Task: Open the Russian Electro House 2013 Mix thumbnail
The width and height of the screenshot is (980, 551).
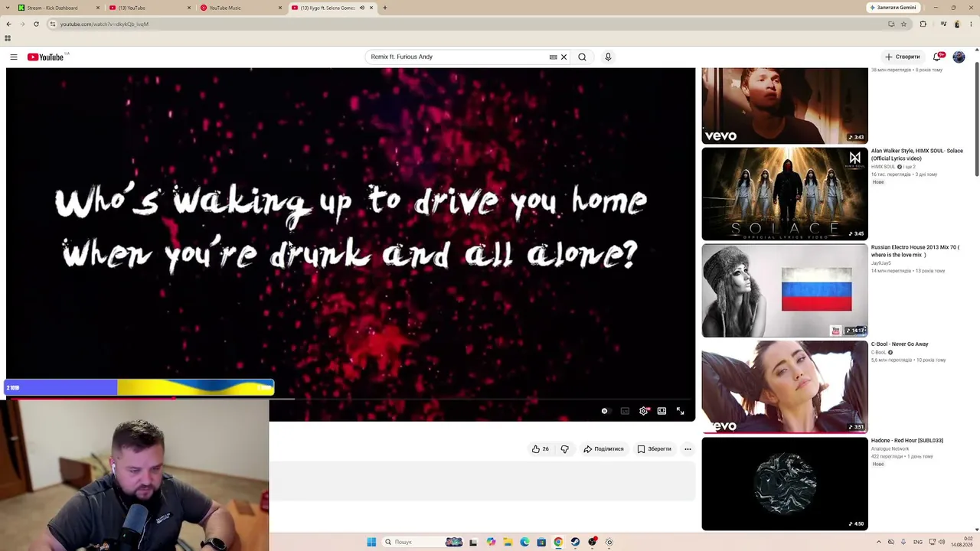Action: pos(785,290)
